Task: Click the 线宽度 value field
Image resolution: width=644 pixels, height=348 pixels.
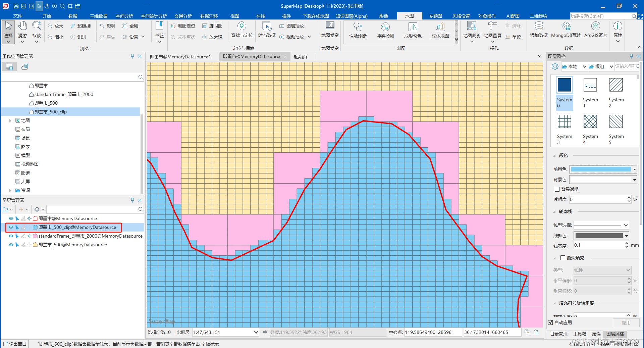Action: coord(599,245)
